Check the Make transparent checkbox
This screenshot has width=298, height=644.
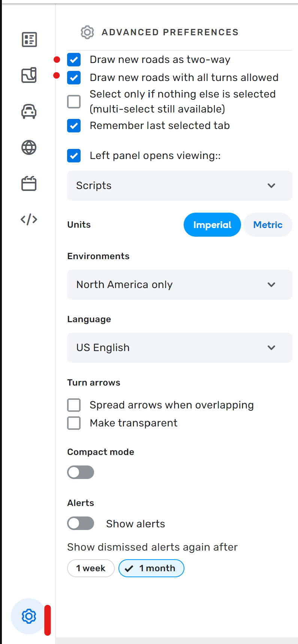[74, 423]
